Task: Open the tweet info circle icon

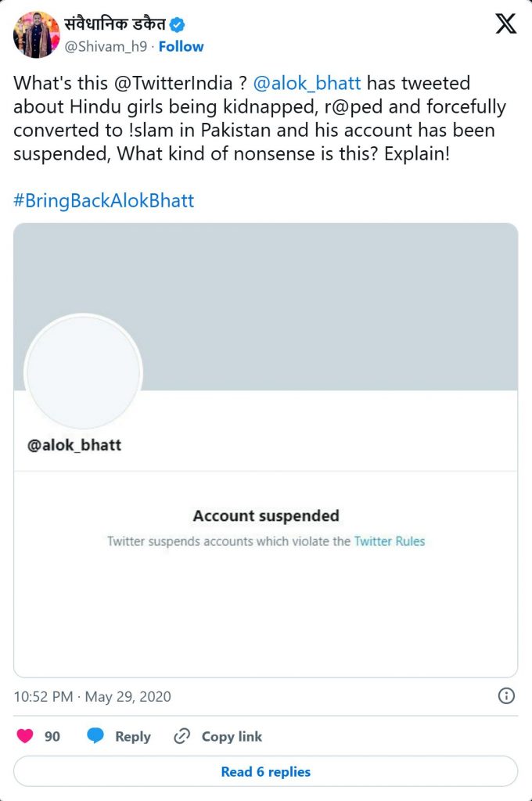Action: pos(506,695)
